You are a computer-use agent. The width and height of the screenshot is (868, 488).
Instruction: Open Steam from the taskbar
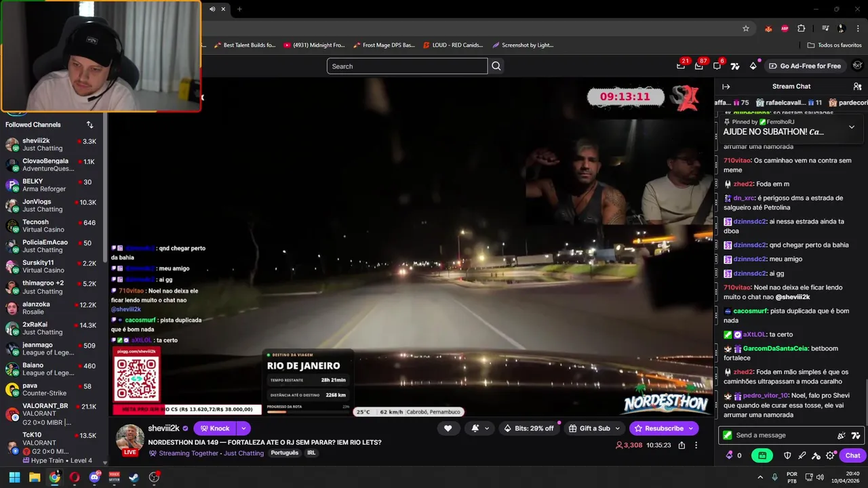[134, 477]
